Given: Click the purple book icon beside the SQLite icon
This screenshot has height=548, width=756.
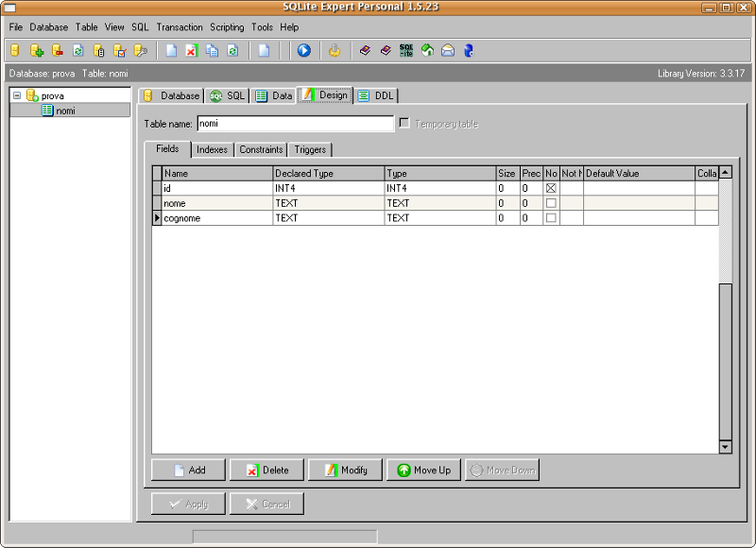Looking at the screenshot, I should 386,51.
